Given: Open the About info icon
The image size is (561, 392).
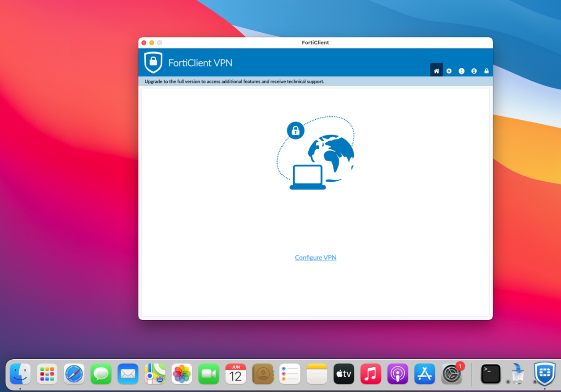Looking at the screenshot, I should 474,71.
